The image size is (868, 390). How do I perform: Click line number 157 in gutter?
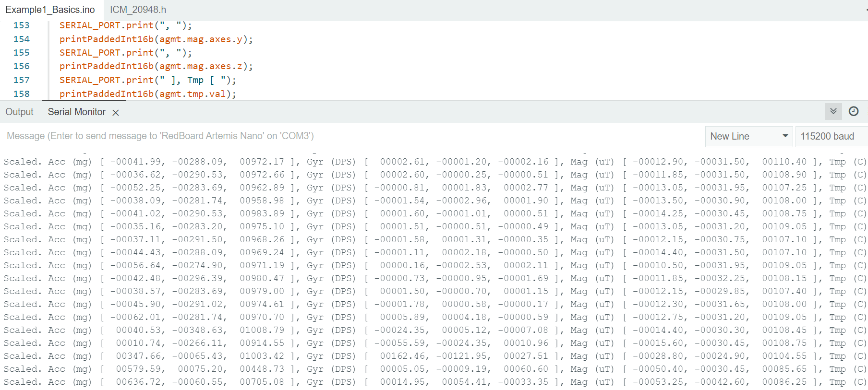22,80
